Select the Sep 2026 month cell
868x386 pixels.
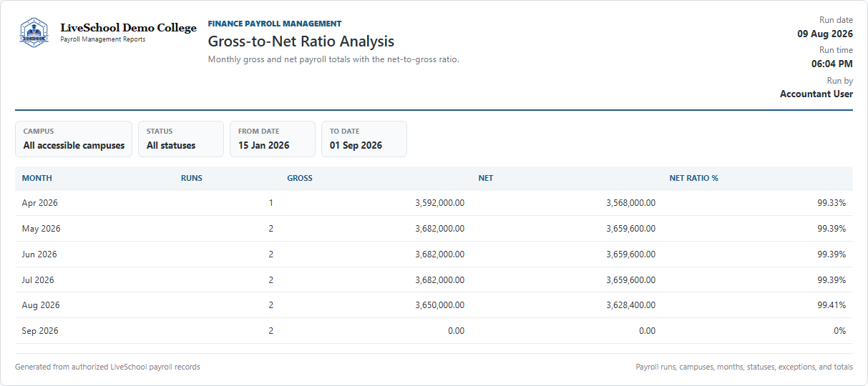40,331
